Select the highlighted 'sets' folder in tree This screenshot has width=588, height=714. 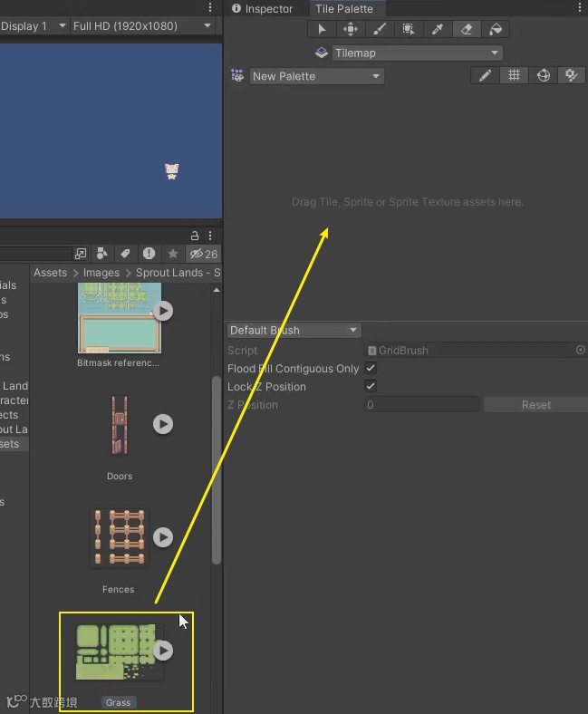tap(14, 444)
